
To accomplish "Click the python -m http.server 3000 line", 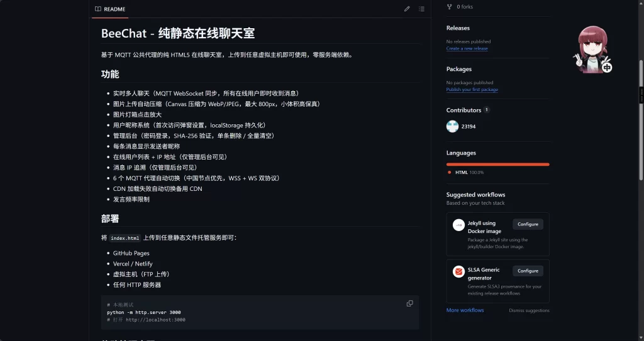I will click(x=144, y=312).
